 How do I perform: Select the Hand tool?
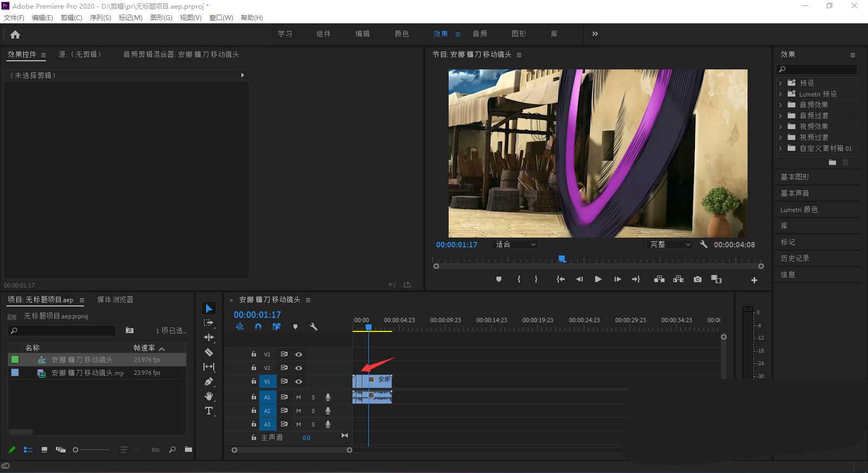pyautogui.click(x=209, y=396)
